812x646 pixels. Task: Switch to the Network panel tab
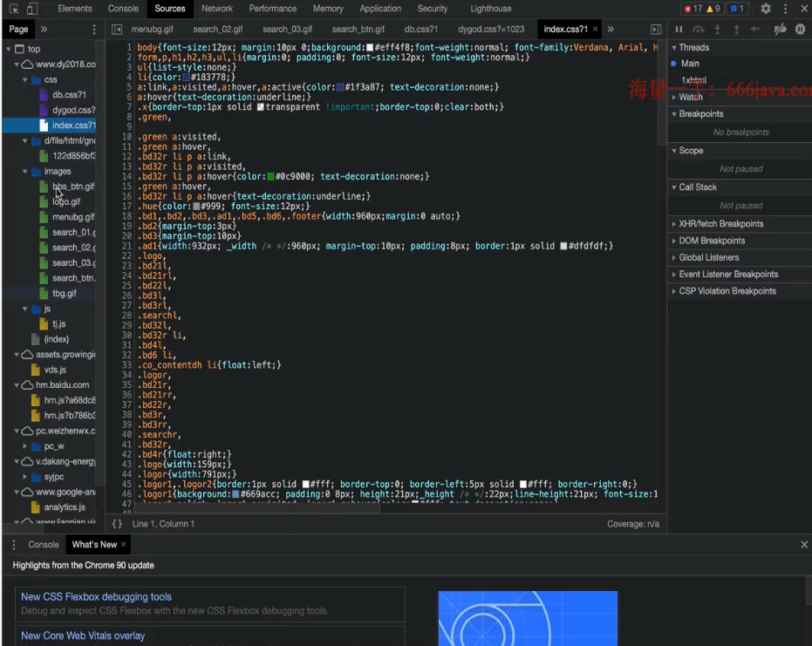click(217, 9)
